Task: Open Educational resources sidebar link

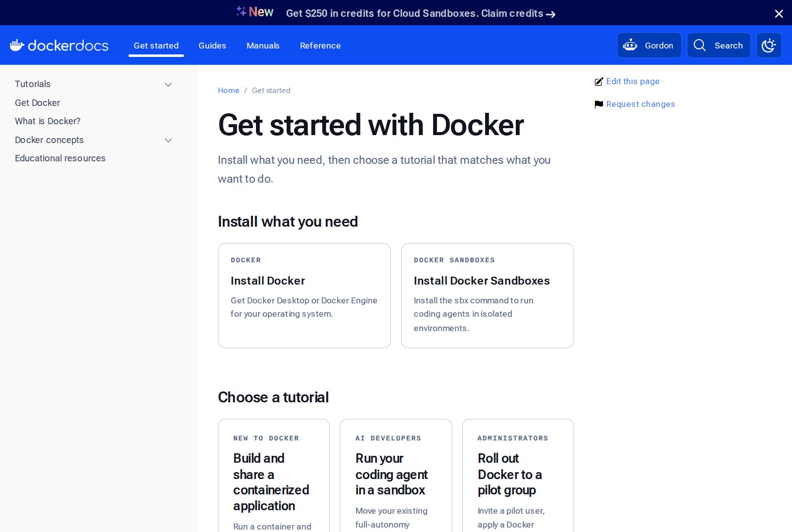Action: click(60, 158)
